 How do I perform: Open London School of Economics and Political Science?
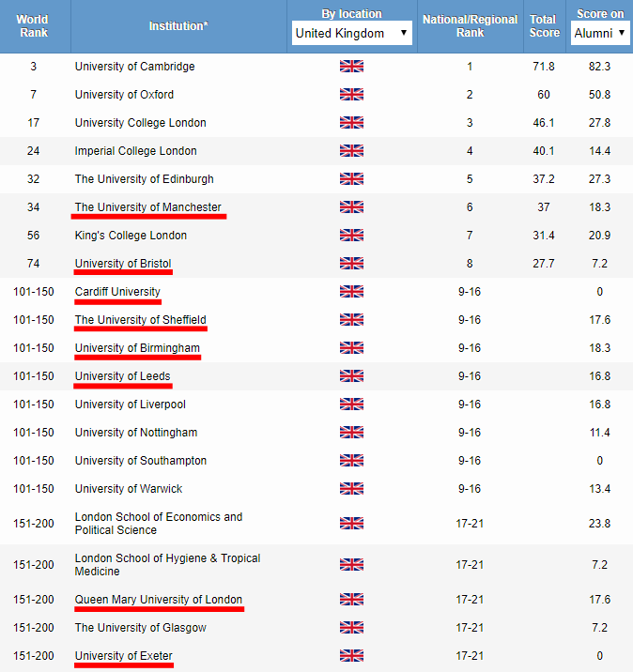pyautogui.click(x=159, y=524)
